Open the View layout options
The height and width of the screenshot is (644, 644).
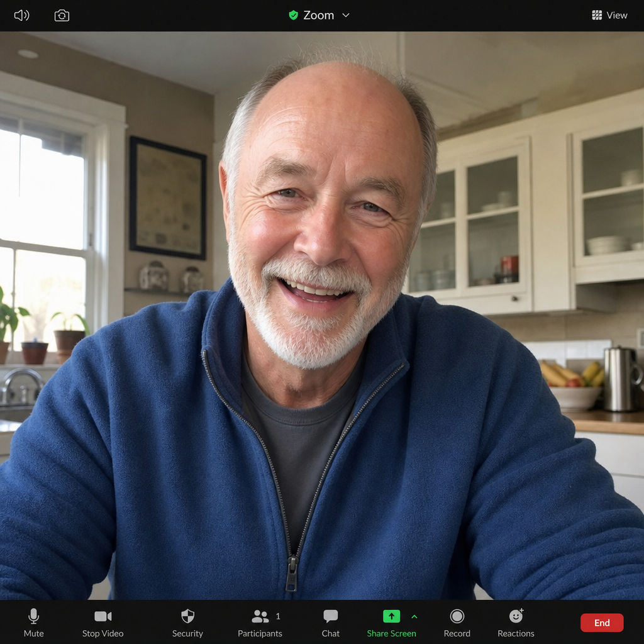609,15
